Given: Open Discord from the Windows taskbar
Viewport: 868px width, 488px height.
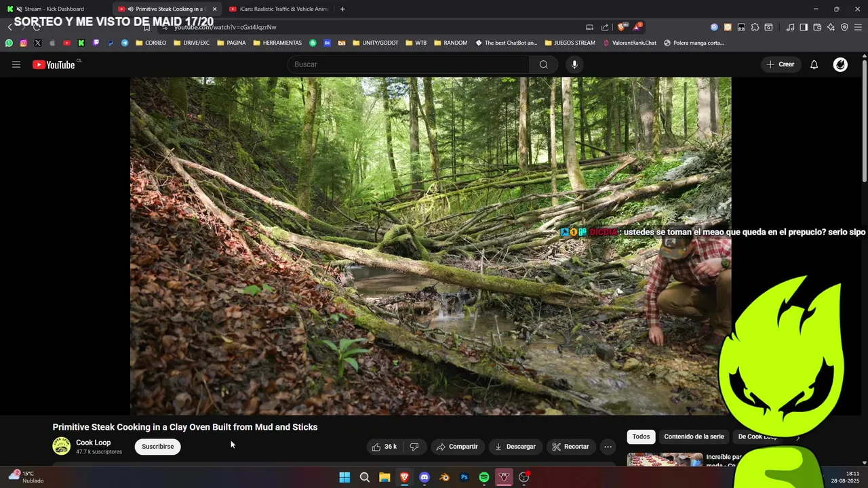Looking at the screenshot, I should [425, 477].
